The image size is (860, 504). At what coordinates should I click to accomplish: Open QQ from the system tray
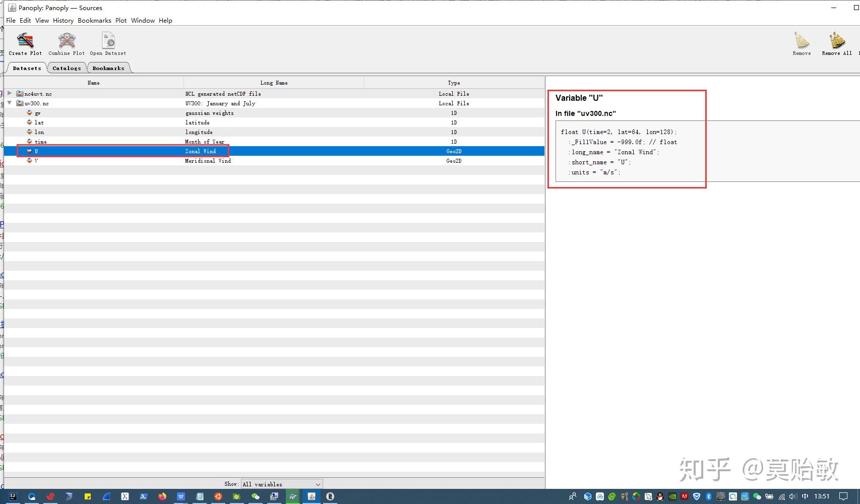[659, 496]
